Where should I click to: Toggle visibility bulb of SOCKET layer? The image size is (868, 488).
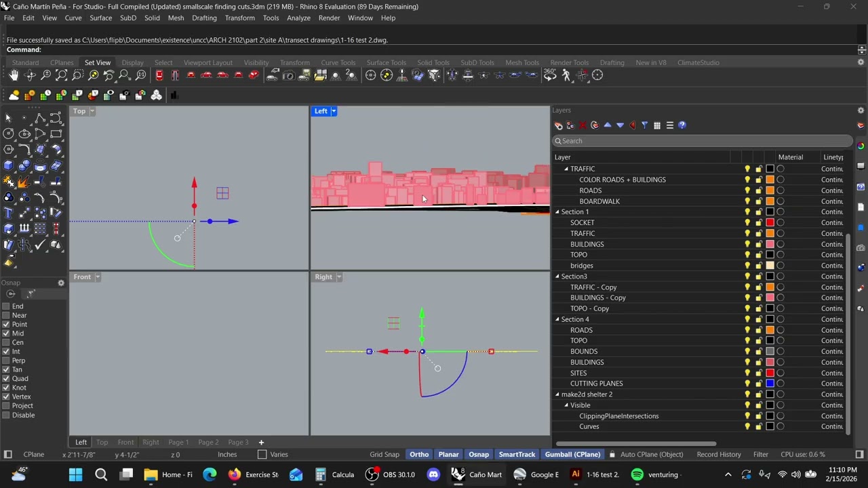(747, 222)
